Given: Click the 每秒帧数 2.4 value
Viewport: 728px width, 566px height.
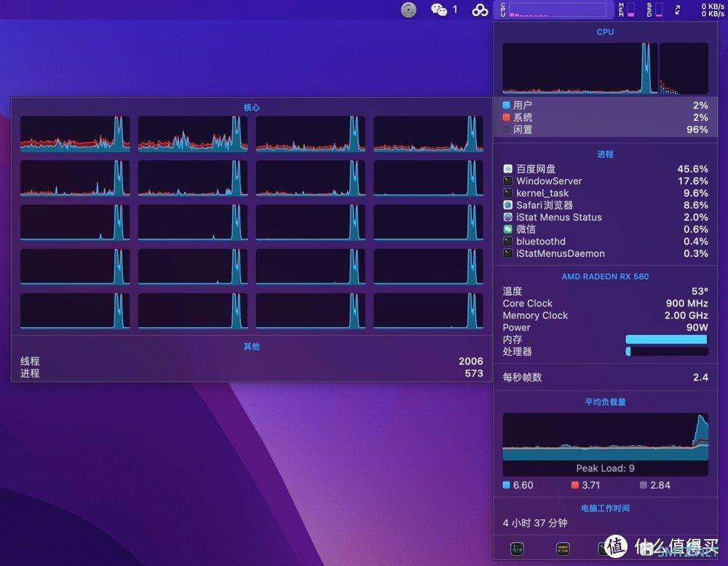Looking at the screenshot, I should click(x=700, y=377).
